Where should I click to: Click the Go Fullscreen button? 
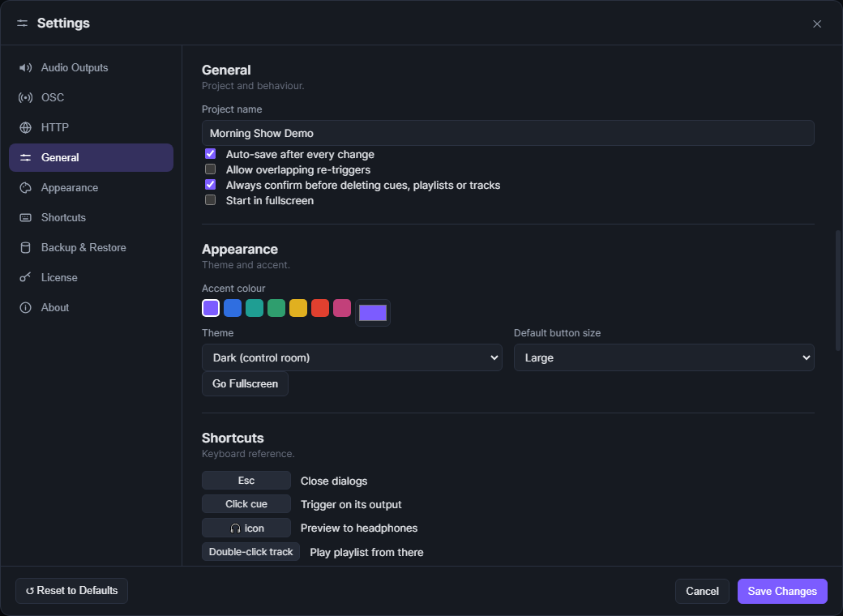click(x=245, y=384)
